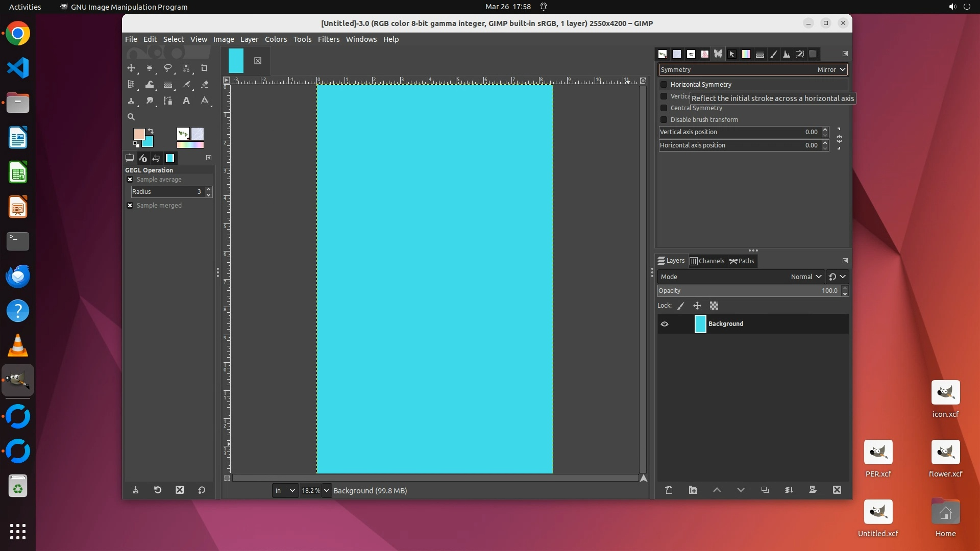Select the Free Select lasso tool

[168, 68]
